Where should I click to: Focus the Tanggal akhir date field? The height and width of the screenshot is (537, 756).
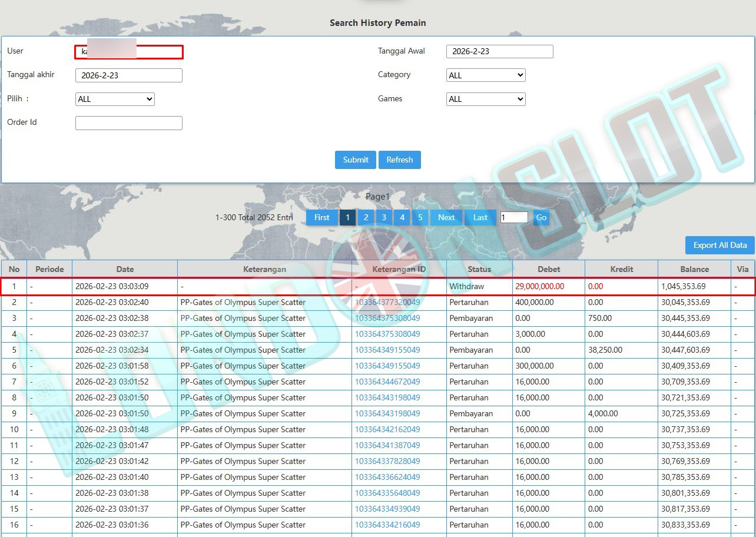click(x=128, y=75)
